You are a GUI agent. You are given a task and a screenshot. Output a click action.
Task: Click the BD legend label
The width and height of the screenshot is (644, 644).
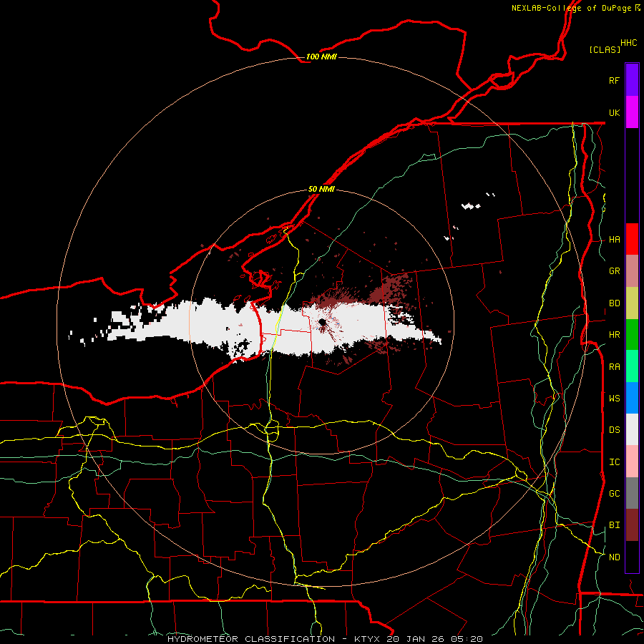point(614,303)
